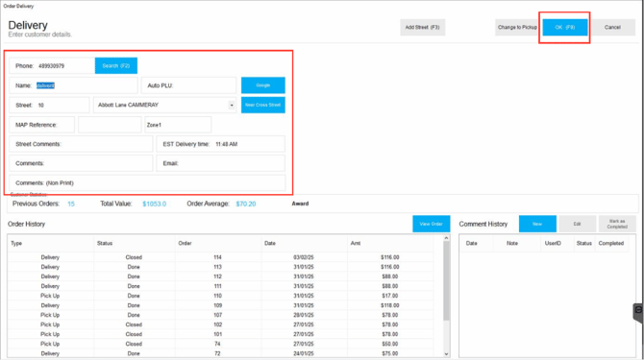Click the Search (F2) button

pyautogui.click(x=115, y=65)
